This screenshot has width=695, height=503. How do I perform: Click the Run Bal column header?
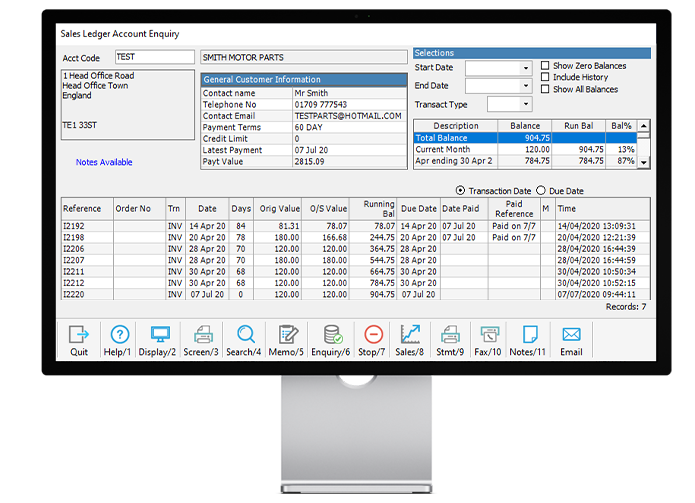tap(579, 126)
